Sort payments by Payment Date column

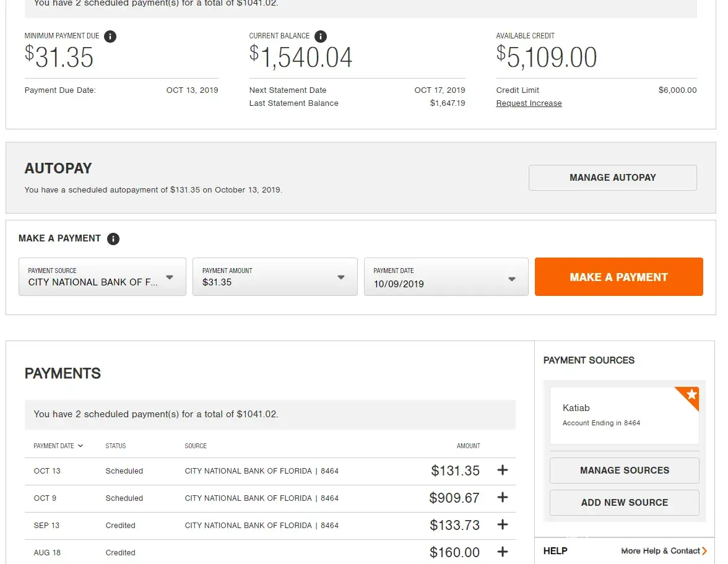click(x=58, y=446)
